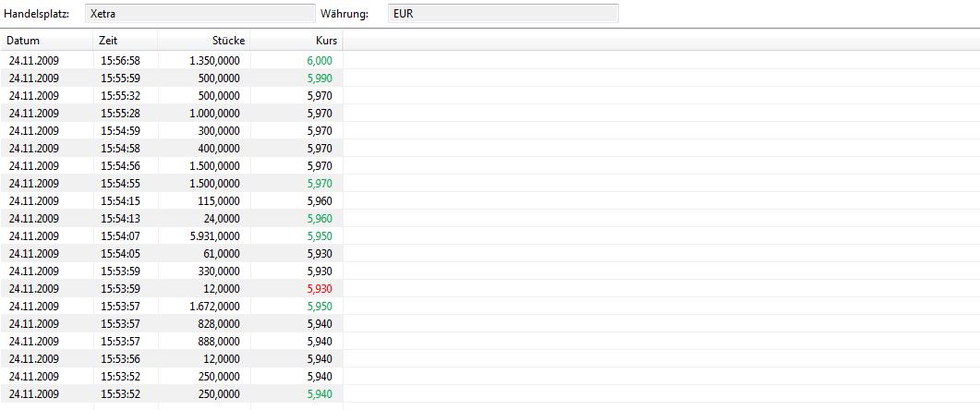The height and width of the screenshot is (410, 980).
Task: Select the time cell 15:56:58
Action: coord(120,61)
